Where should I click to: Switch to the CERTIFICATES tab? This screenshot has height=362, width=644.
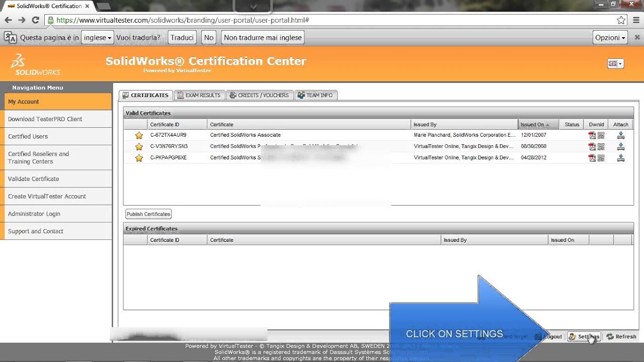pos(146,95)
